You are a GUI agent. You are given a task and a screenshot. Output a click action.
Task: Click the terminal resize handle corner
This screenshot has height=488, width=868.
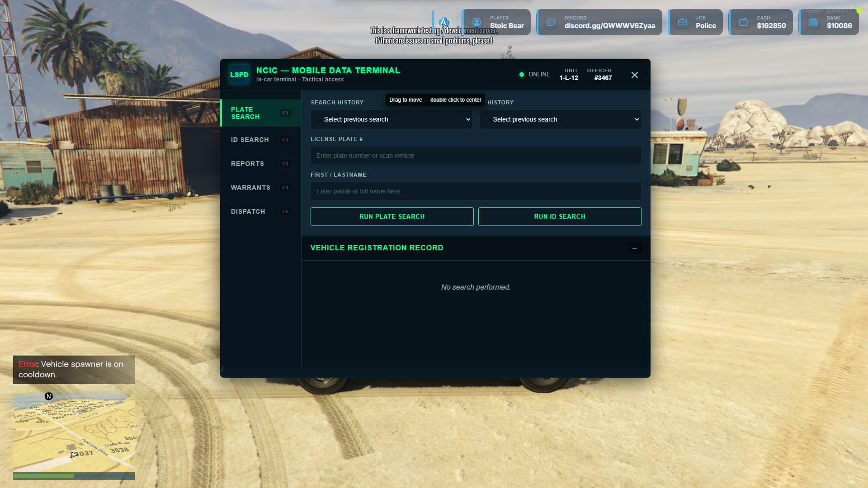tap(222, 369)
